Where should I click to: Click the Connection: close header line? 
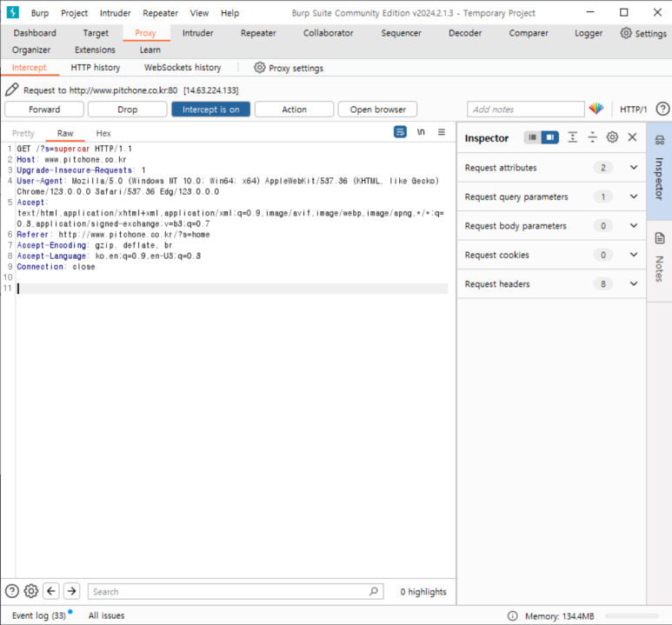point(56,267)
